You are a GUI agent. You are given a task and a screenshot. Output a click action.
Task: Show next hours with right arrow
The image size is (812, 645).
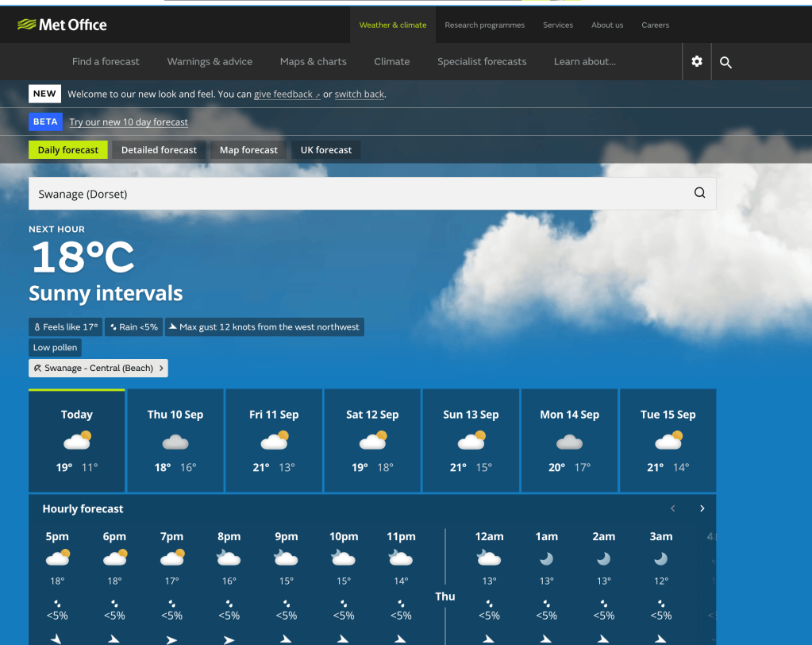(x=702, y=508)
